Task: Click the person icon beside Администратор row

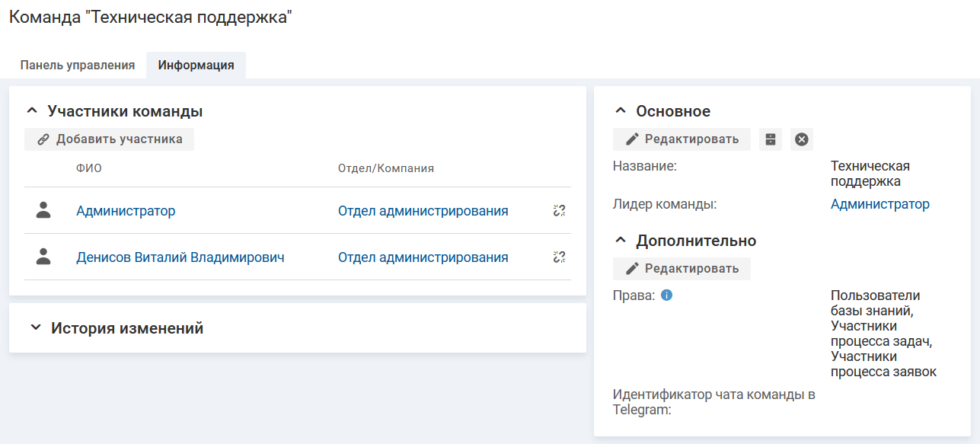Action: pyautogui.click(x=43, y=211)
